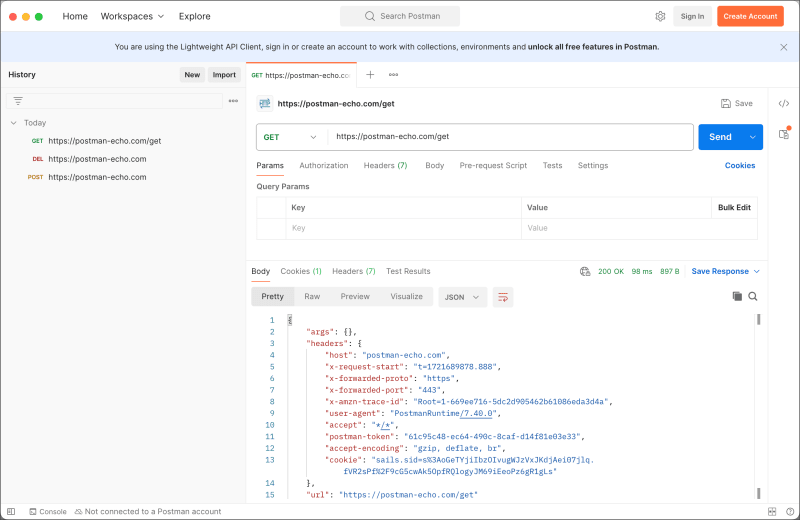This screenshot has width=800, height=520.
Task: Add a new request tab with plus icon
Action: pyautogui.click(x=370, y=75)
